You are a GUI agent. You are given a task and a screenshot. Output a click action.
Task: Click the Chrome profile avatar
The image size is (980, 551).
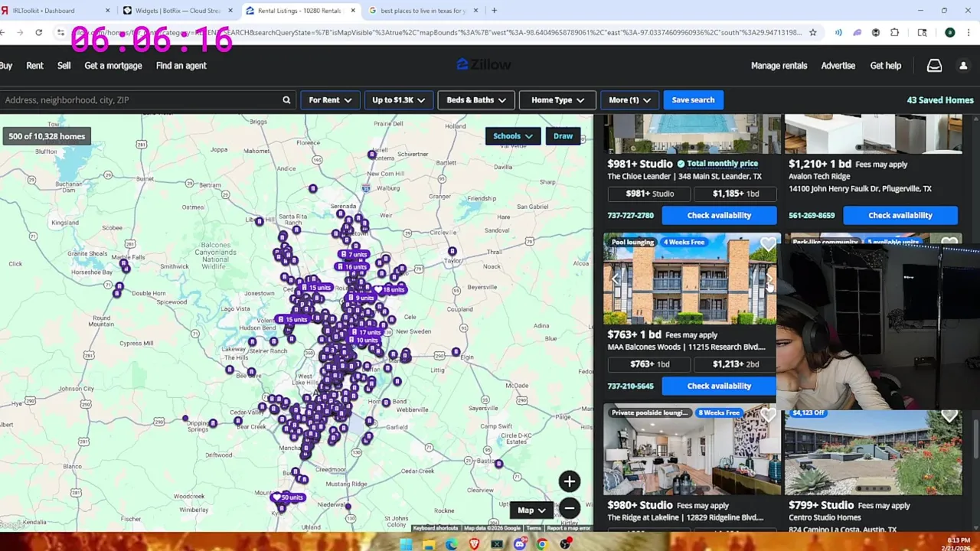point(949,32)
